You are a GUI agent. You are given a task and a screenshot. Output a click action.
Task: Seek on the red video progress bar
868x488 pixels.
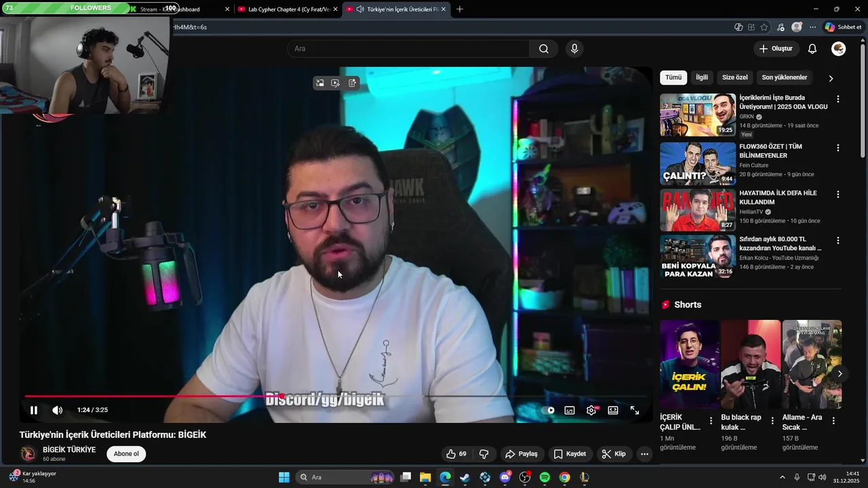click(x=336, y=396)
